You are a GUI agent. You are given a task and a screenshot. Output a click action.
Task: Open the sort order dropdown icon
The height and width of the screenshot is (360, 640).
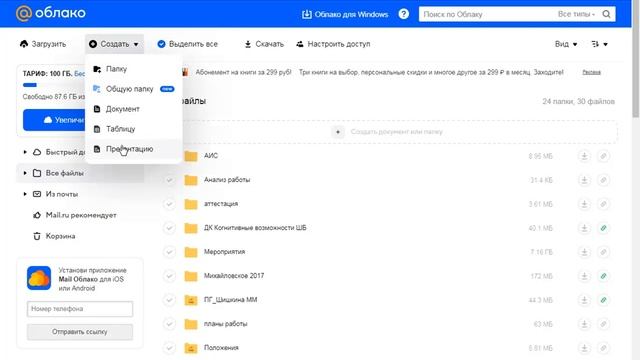[599, 44]
